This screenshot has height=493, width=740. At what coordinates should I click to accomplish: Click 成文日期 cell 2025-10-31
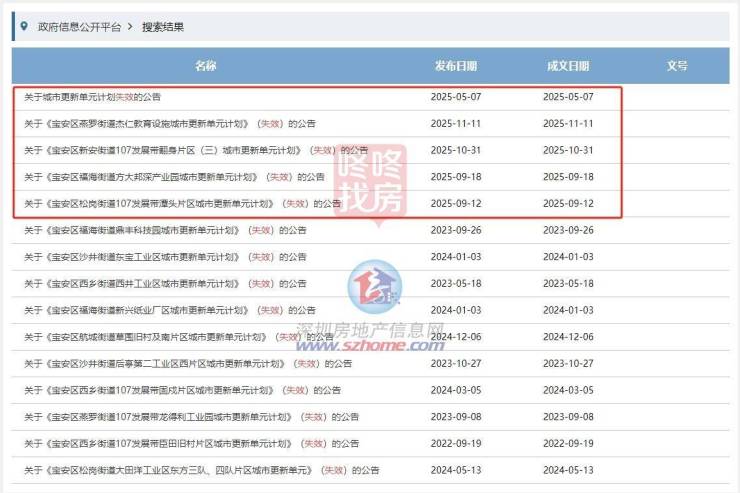coord(568,150)
